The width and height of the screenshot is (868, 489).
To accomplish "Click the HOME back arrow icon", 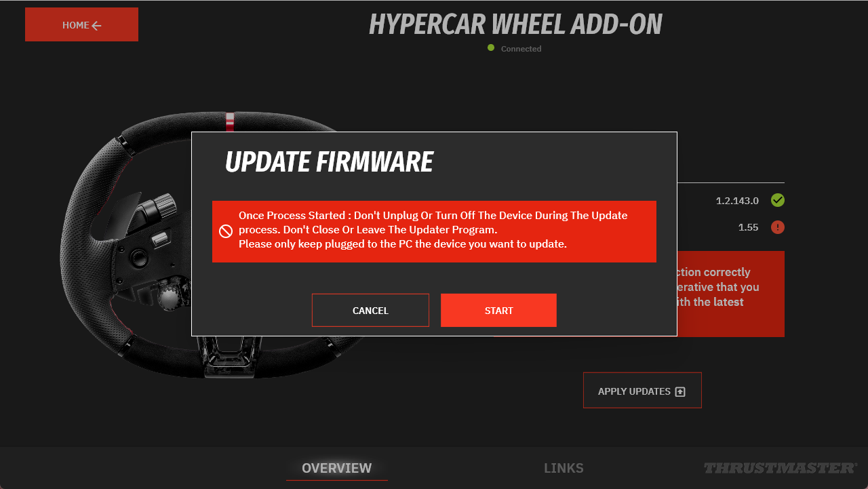I will [96, 26].
